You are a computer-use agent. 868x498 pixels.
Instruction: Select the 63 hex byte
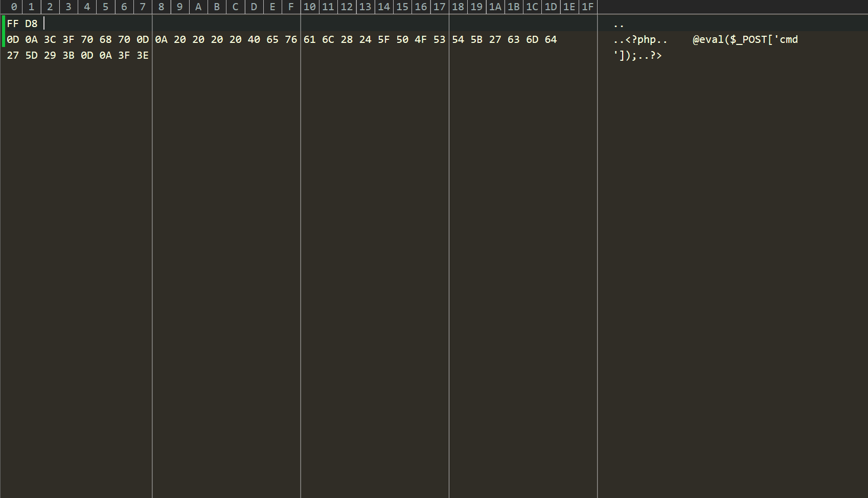pos(514,39)
